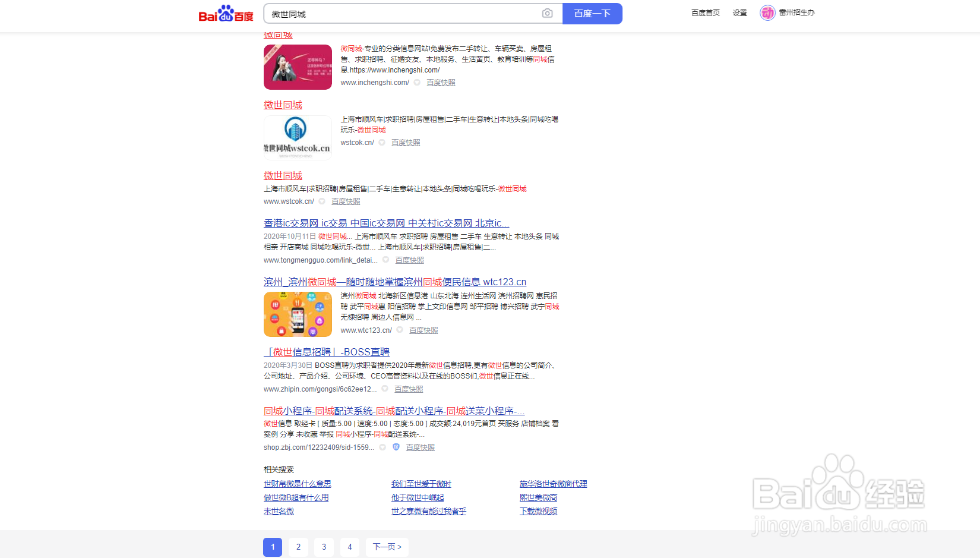This screenshot has height=558, width=980.
Task: Open 百度快照 for tongmengguo result
Action: [x=410, y=260]
